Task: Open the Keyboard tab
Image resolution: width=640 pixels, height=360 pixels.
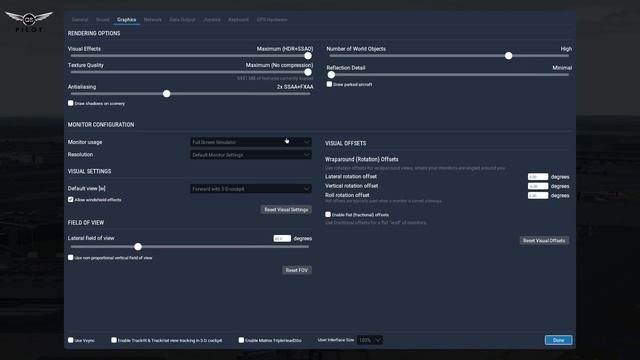Action: click(x=238, y=20)
